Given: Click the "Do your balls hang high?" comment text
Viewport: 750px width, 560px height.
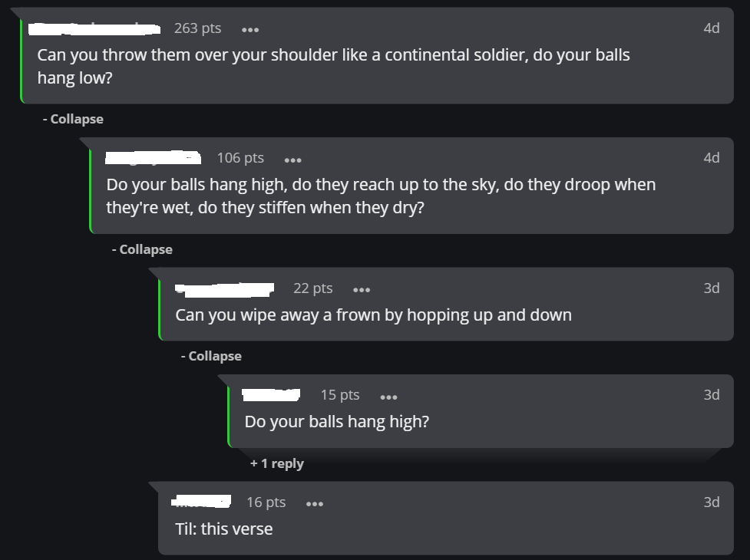Looking at the screenshot, I should pos(336,422).
